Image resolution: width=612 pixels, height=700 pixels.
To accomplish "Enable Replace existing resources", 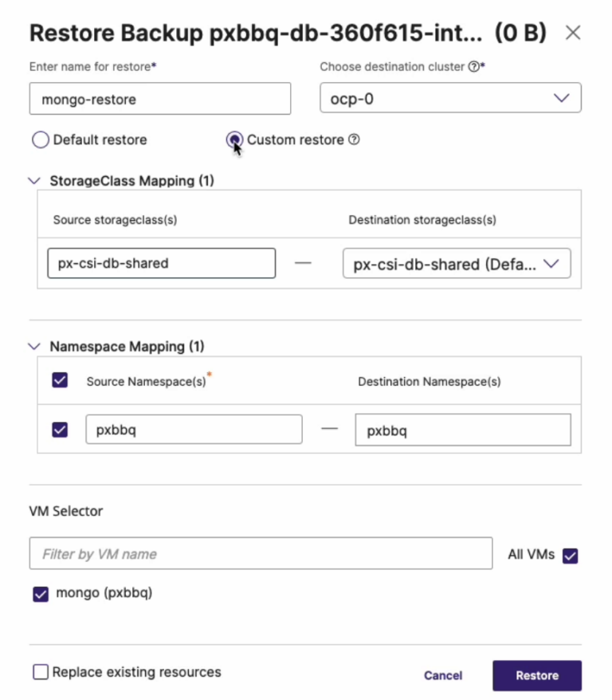I will 40,672.
